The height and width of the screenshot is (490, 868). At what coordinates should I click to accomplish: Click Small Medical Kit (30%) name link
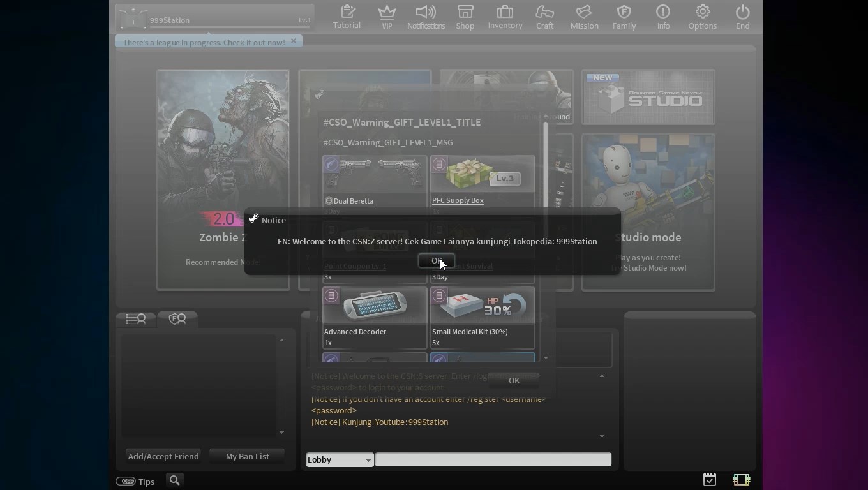point(470,332)
